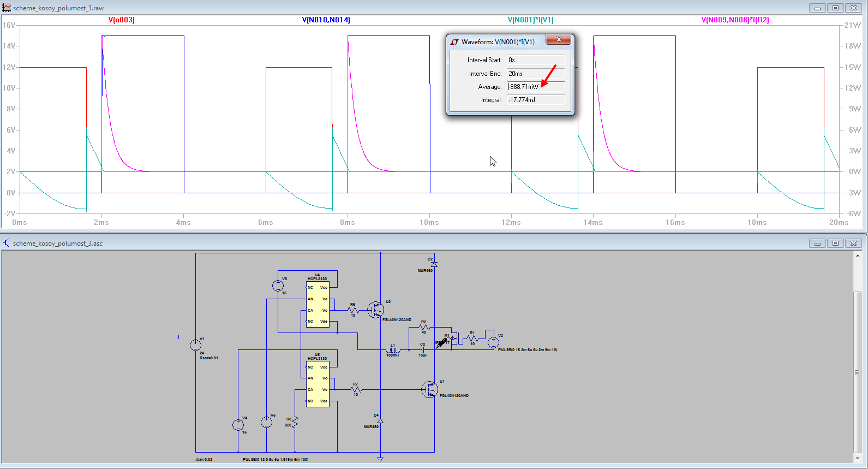Click the ground symbol in schematic
The image size is (868, 469).
click(x=380, y=459)
